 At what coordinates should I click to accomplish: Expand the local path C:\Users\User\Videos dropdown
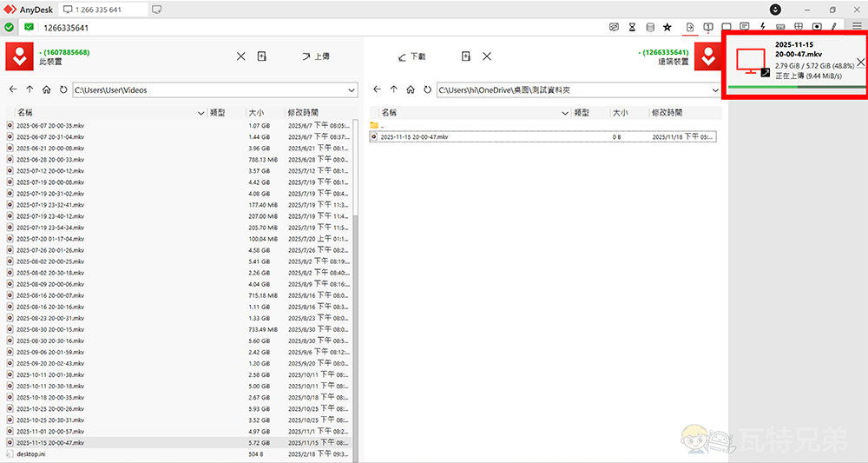pyautogui.click(x=351, y=89)
